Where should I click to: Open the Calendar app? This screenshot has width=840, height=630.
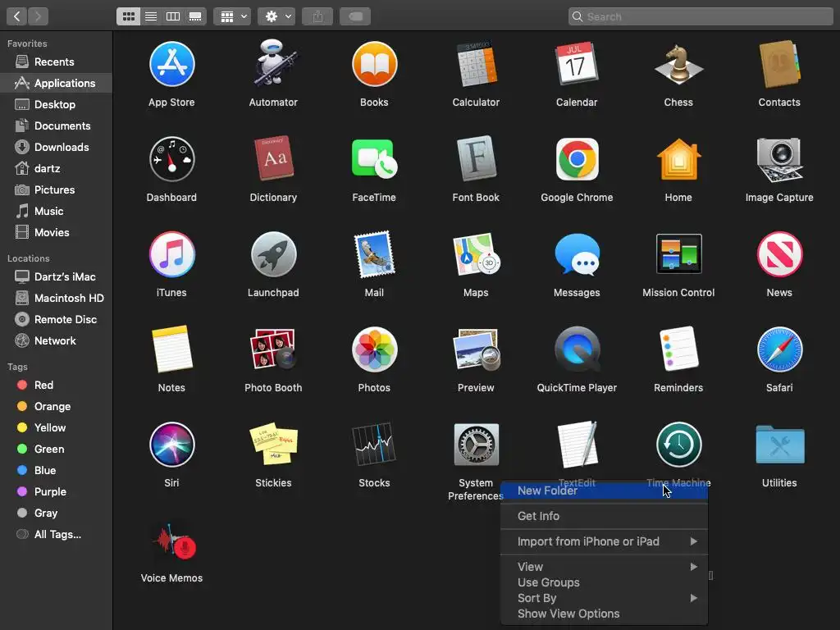577,64
